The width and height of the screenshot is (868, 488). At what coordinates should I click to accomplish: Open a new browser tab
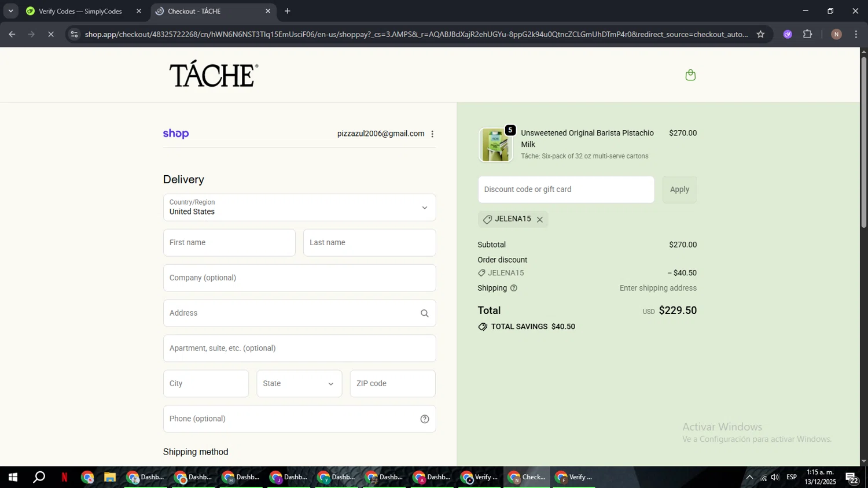coord(288,11)
